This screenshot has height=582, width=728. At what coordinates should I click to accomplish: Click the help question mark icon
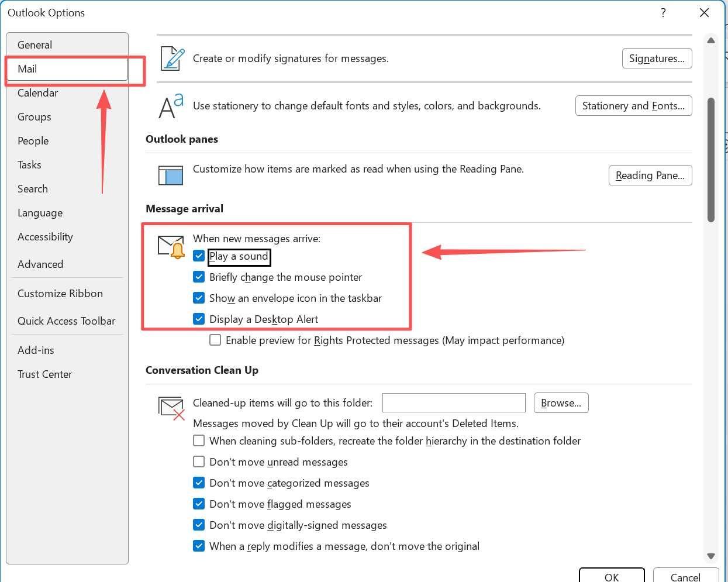pyautogui.click(x=663, y=13)
